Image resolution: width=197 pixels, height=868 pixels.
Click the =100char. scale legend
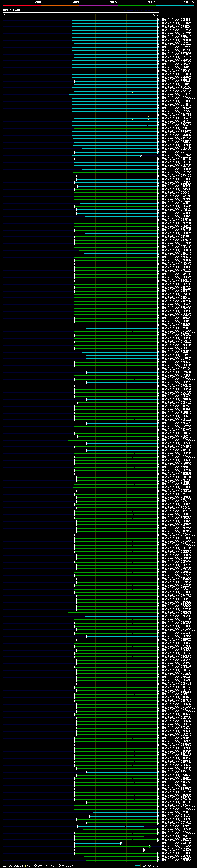click(146, 866)
